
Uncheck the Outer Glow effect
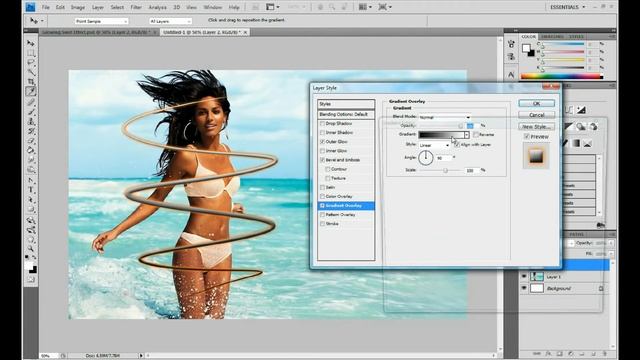pyautogui.click(x=322, y=142)
